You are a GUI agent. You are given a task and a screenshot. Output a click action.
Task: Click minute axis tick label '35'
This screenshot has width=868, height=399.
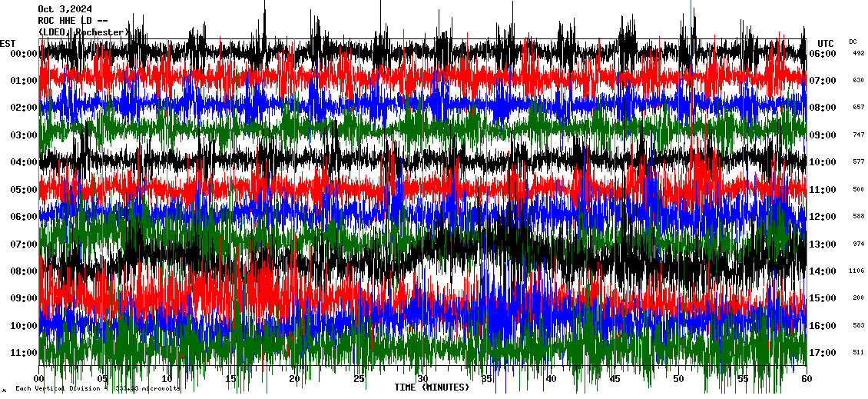[x=486, y=378]
